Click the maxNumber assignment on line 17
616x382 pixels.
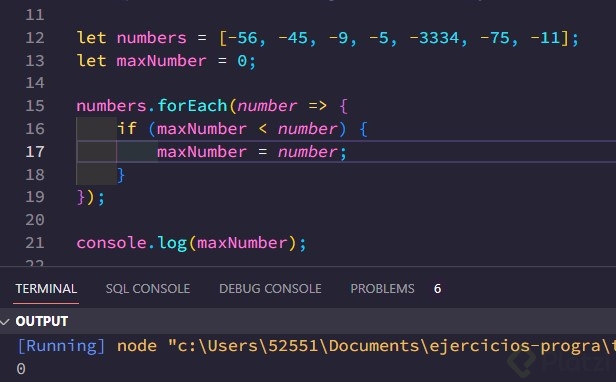[x=252, y=152]
